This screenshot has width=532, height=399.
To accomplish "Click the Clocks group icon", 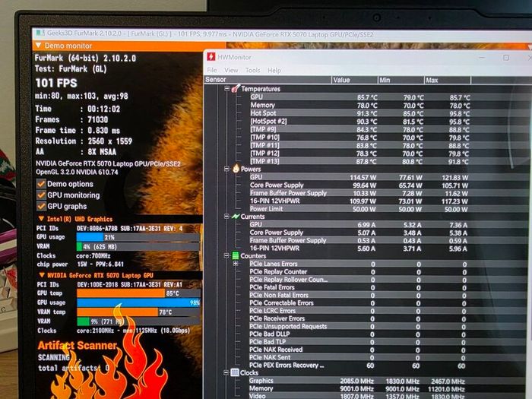I will tap(235, 372).
